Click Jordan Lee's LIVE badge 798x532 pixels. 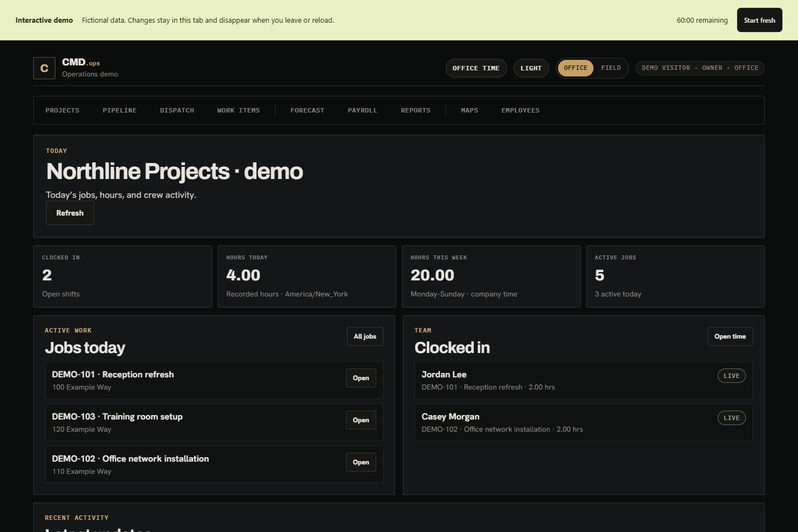tap(731, 376)
